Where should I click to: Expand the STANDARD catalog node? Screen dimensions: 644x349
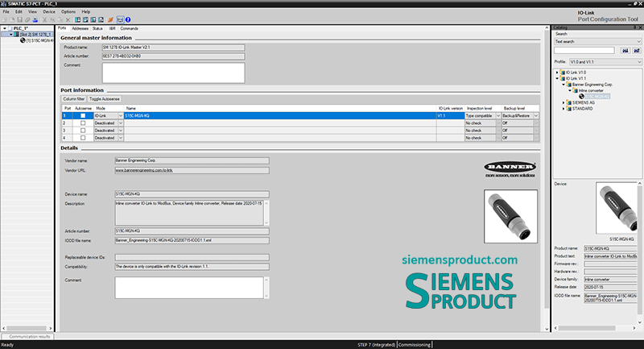click(x=563, y=109)
